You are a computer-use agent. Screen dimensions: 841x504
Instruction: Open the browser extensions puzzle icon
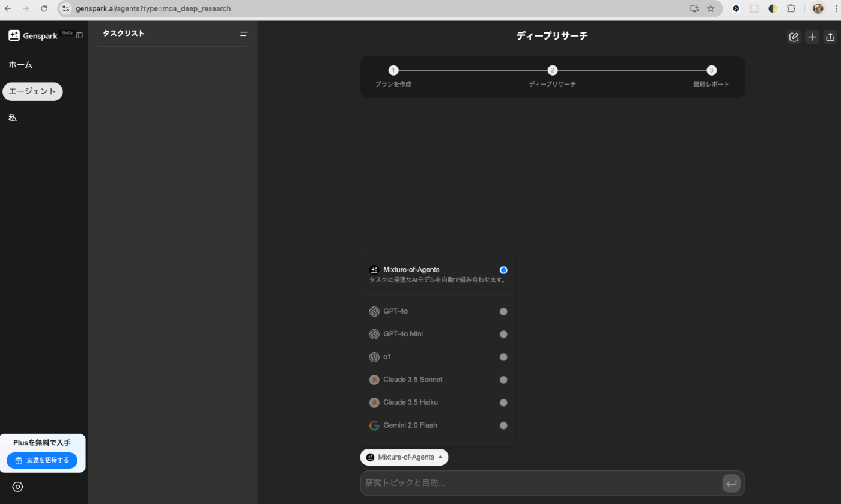coord(791,8)
